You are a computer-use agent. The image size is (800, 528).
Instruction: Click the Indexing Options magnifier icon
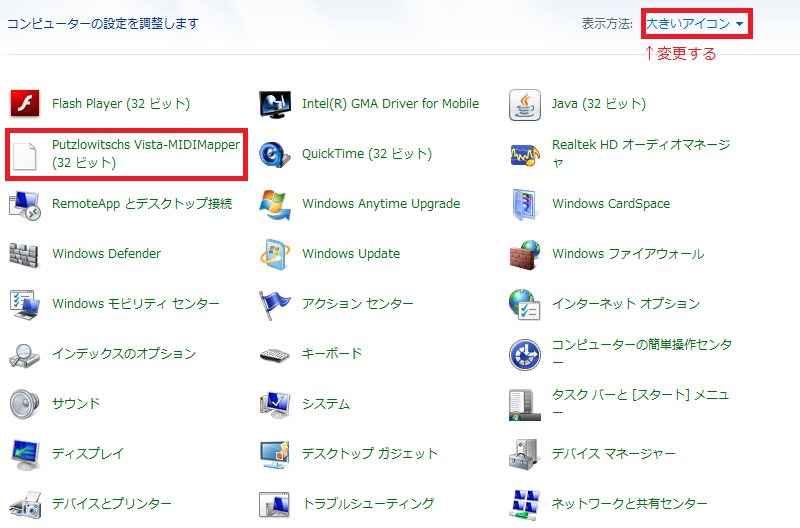(24, 355)
